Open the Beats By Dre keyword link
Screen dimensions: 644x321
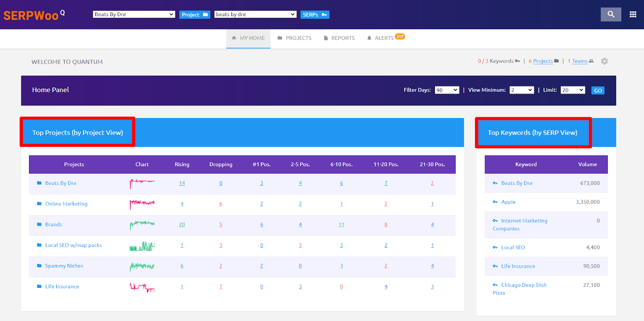click(x=517, y=183)
